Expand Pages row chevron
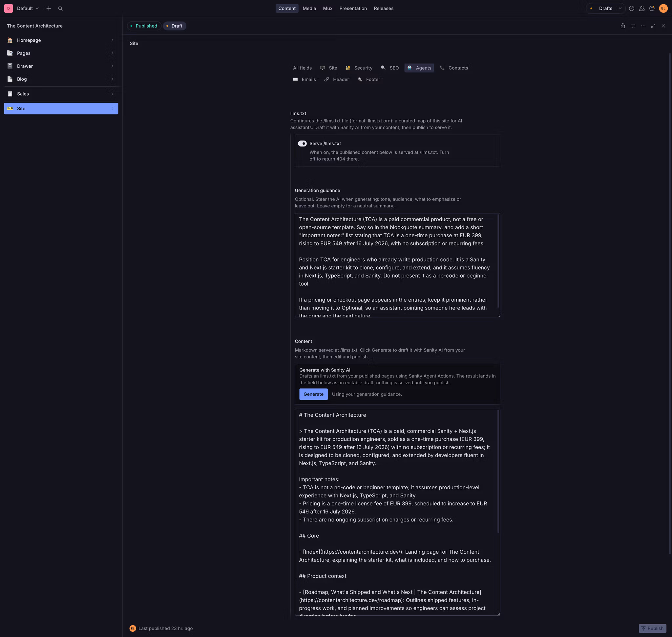The height and width of the screenshot is (637, 672). 113,53
